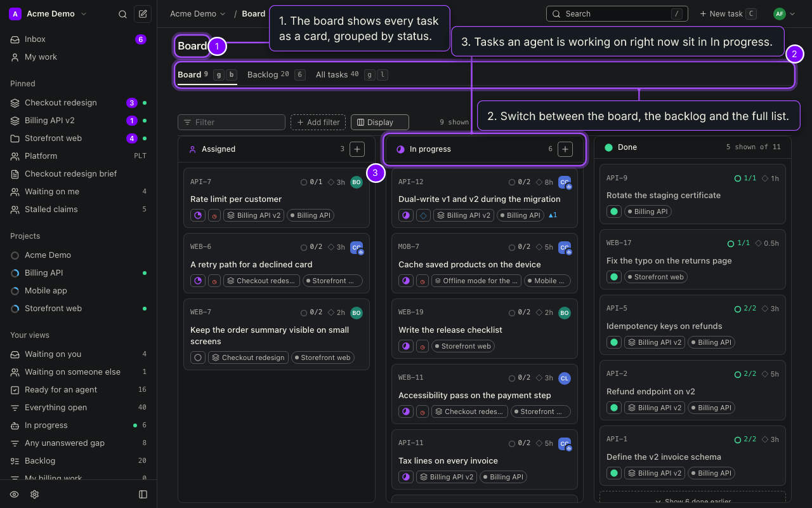The width and height of the screenshot is (812, 508).
Task: Click the Add filter button
Action: point(318,122)
